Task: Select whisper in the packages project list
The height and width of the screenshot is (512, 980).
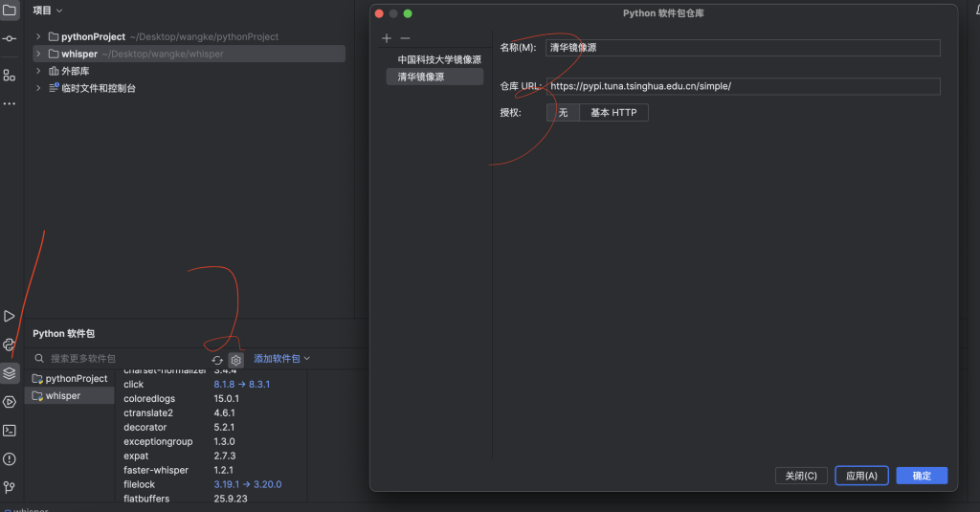Action: [63, 396]
